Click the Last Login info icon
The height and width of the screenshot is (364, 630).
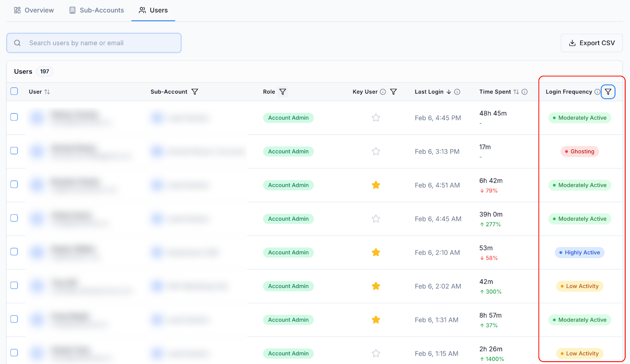[x=457, y=92]
